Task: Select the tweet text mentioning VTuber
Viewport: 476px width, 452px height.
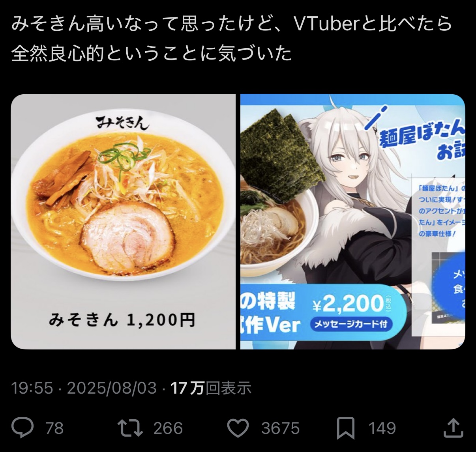Action: click(231, 39)
